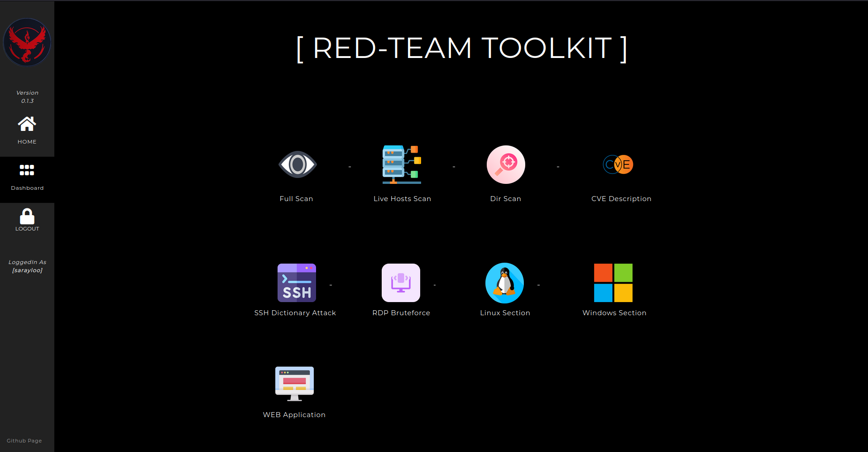The height and width of the screenshot is (452, 868).
Task: Open the Full Scan eye icon
Action: click(297, 164)
